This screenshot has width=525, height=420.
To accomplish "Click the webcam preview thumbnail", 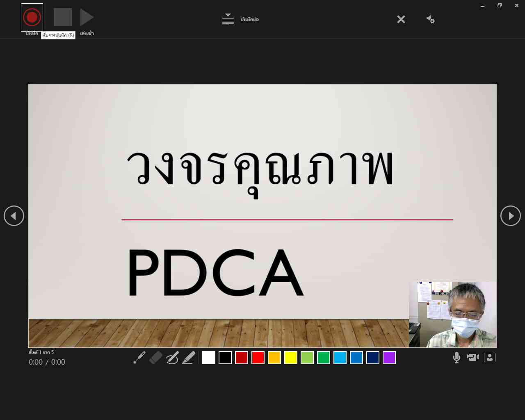I will pyautogui.click(x=453, y=315).
